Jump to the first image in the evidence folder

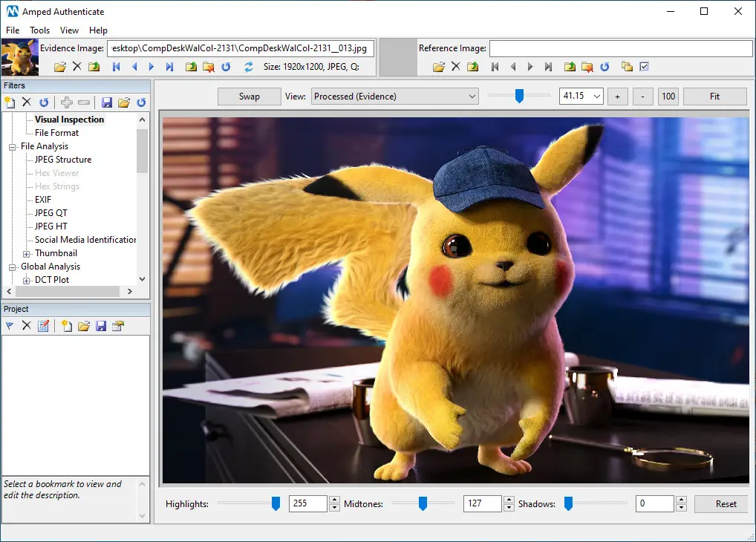pos(116,67)
